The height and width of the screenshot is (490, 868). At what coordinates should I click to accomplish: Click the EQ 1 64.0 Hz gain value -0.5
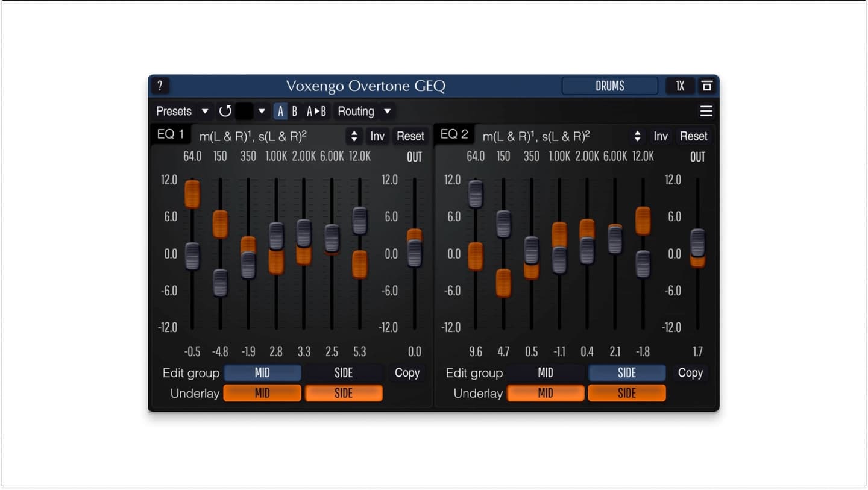click(192, 351)
